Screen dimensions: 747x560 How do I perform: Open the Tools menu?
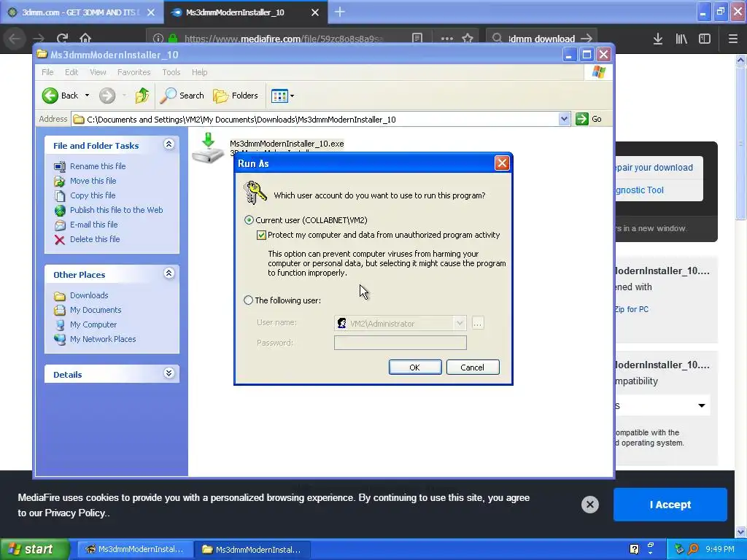[171, 72]
